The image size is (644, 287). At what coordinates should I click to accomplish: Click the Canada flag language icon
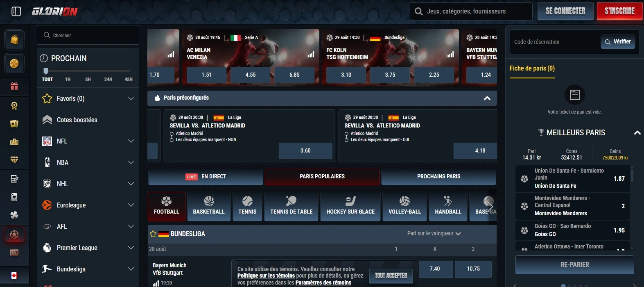[14, 276]
